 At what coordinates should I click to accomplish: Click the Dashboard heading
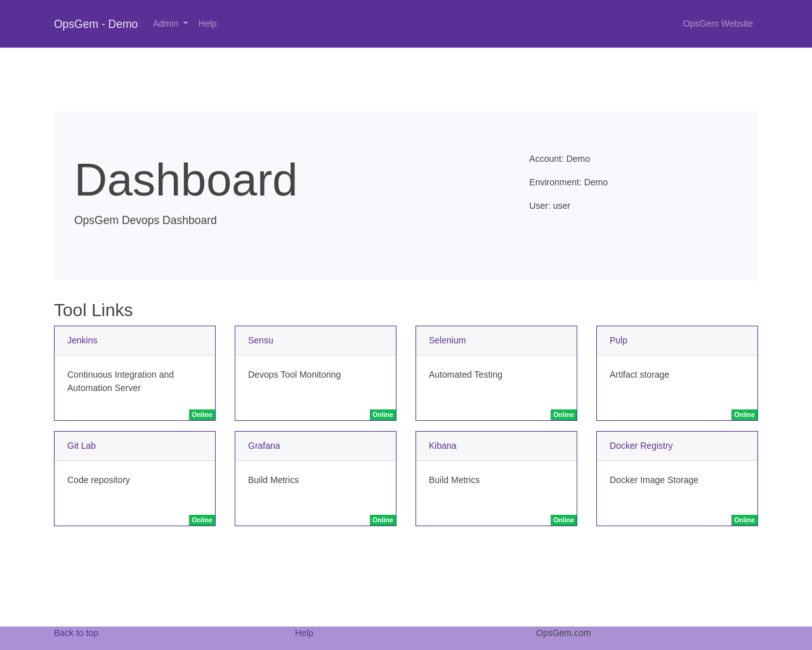click(186, 180)
